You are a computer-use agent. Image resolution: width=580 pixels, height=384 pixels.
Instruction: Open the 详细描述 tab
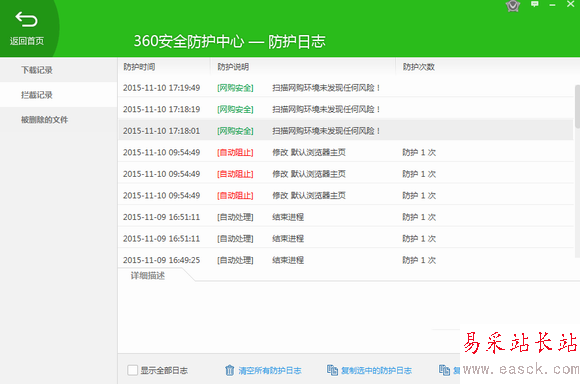[148, 276]
